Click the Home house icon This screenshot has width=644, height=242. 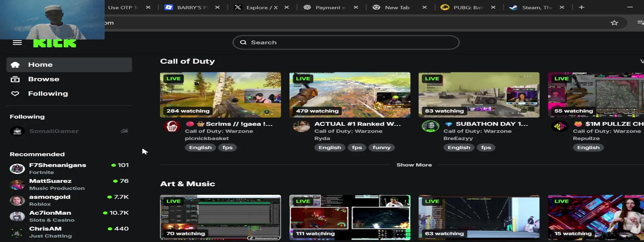click(x=15, y=65)
